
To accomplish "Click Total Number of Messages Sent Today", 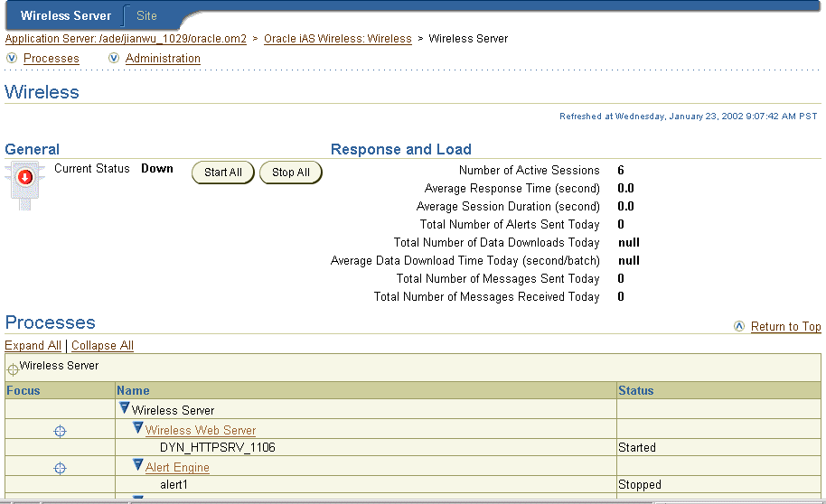I will point(498,278).
